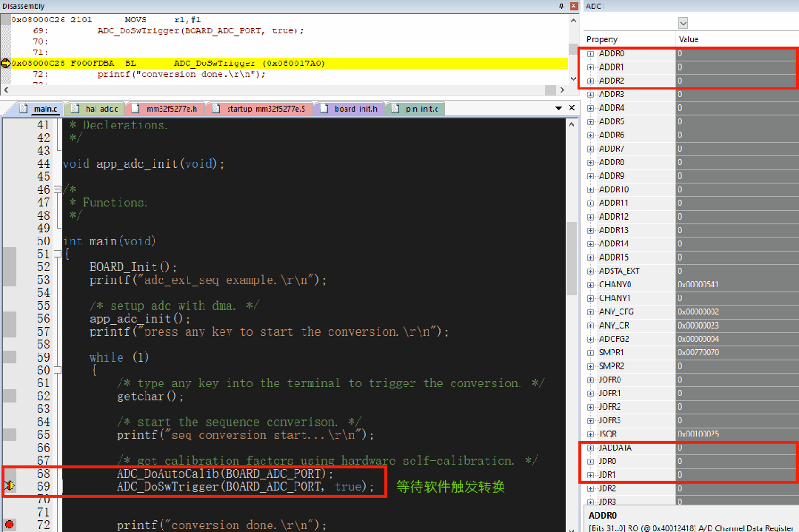Expand the CHANY0 register
The height and width of the screenshot is (532, 799).
[591, 285]
